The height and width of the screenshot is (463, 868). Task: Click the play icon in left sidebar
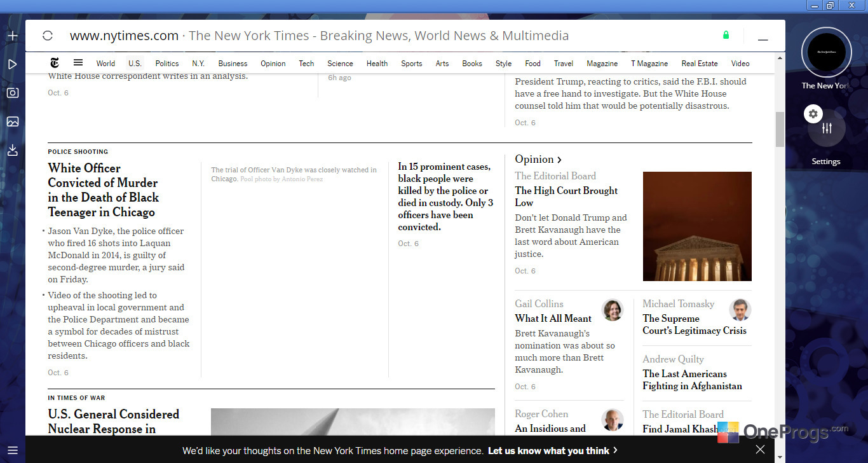pyautogui.click(x=12, y=64)
